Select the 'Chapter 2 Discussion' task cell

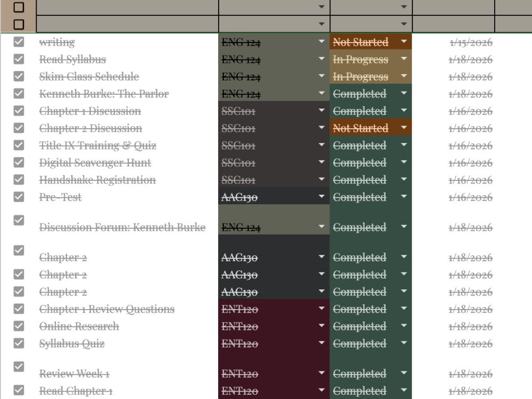tap(127, 128)
